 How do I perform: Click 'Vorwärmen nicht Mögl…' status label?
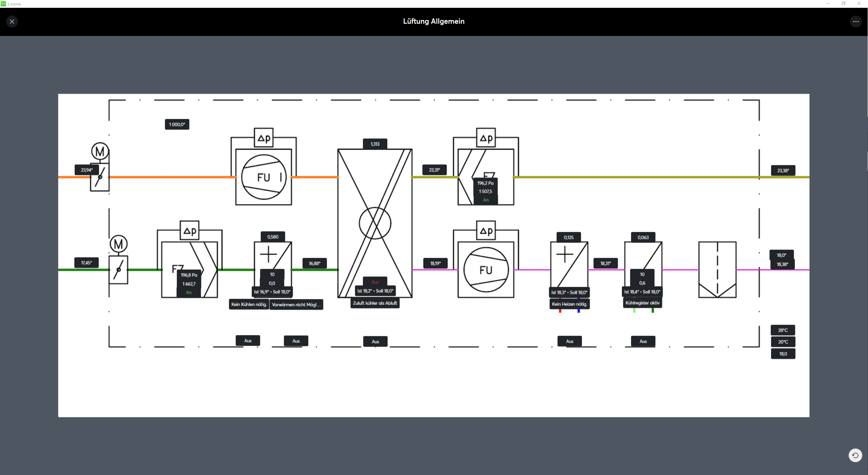coord(296,305)
